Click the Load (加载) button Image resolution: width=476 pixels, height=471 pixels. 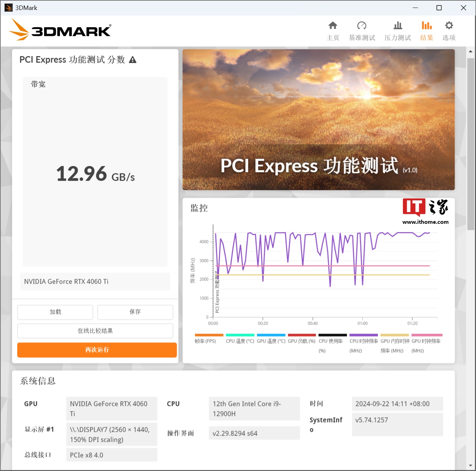tap(55, 312)
